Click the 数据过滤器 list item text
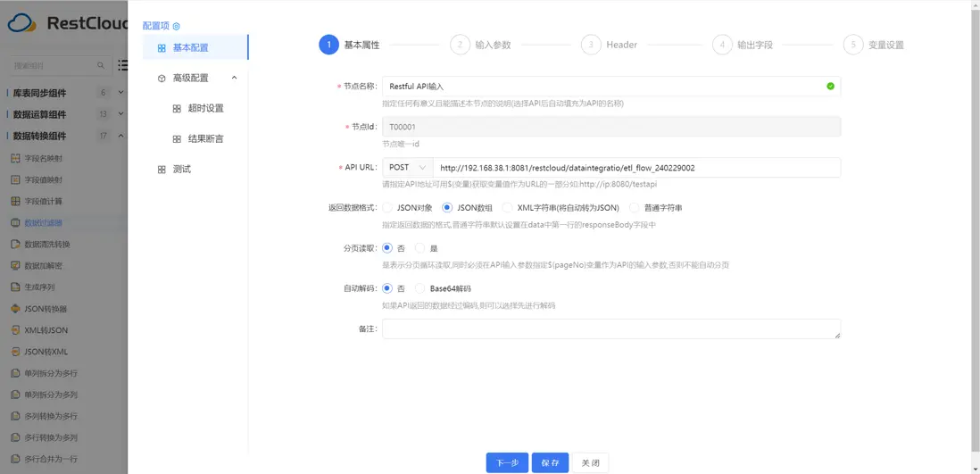Image resolution: width=980 pixels, height=474 pixels. click(x=43, y=222)
